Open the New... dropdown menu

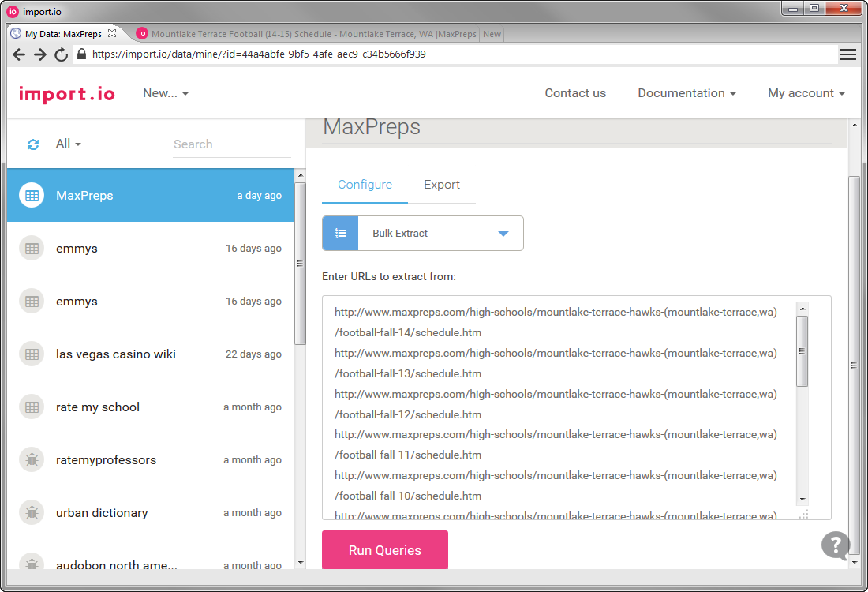(166, 93)
